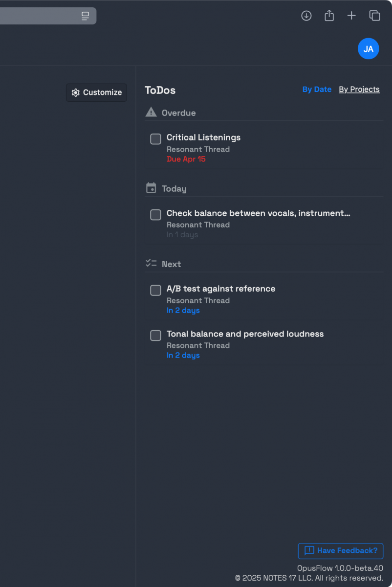Image resolution: width=392 pixels, height=587 pixels.
Task: Switch the ToDos view to By Projects
Action: point(359,90)
